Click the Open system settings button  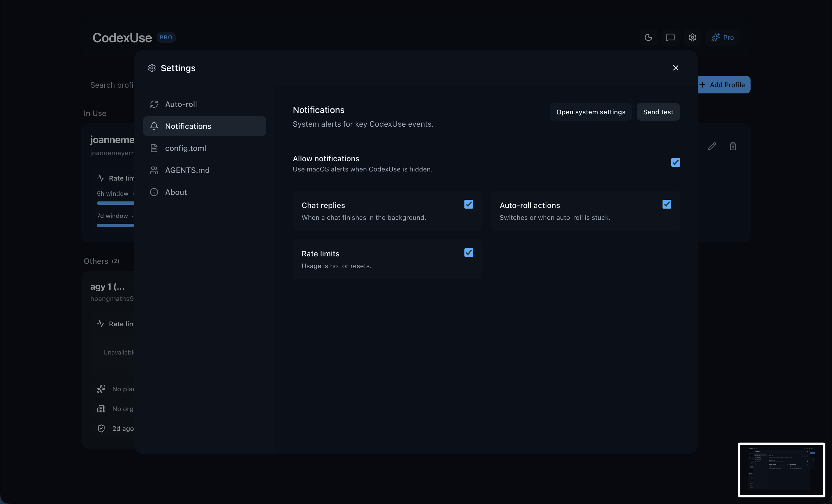(590, 112)
